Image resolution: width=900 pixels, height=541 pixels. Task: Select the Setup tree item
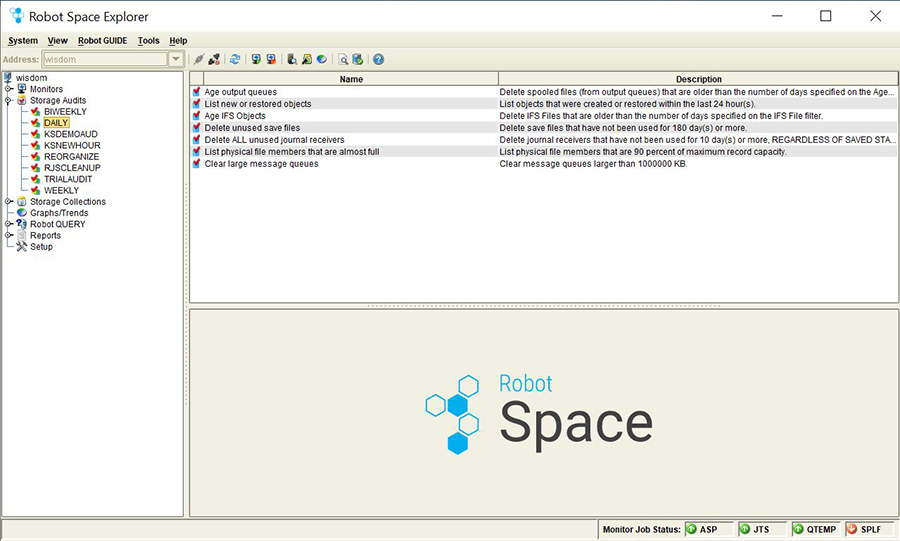pyautogui.click(x=41, y=247)
